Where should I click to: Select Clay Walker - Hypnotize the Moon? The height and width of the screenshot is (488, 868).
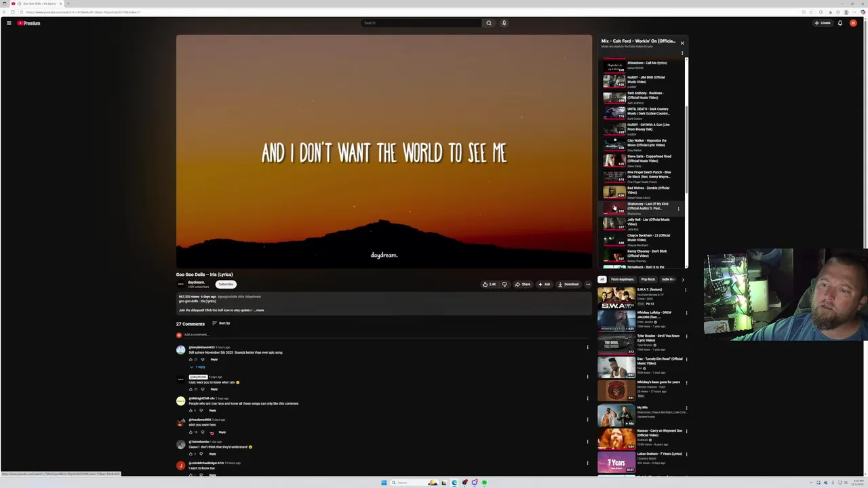(x=641, y=145)
